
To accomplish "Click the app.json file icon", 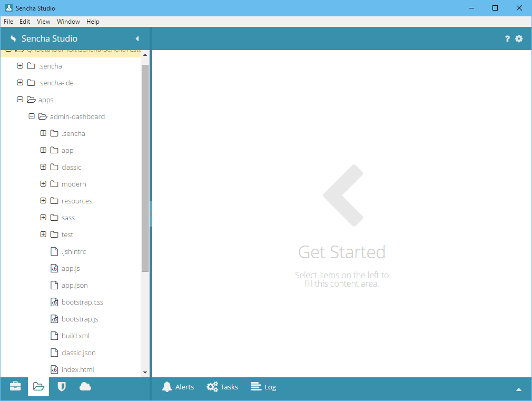I will point(54,285).
